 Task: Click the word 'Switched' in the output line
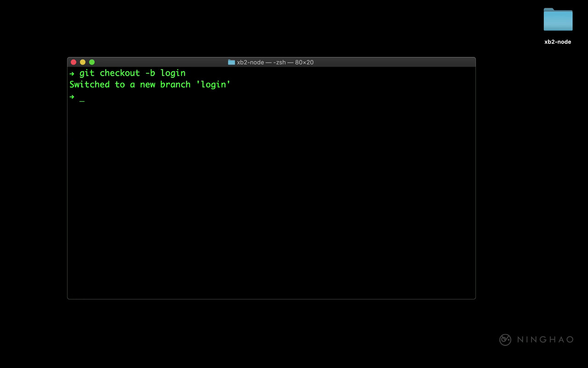90,85
